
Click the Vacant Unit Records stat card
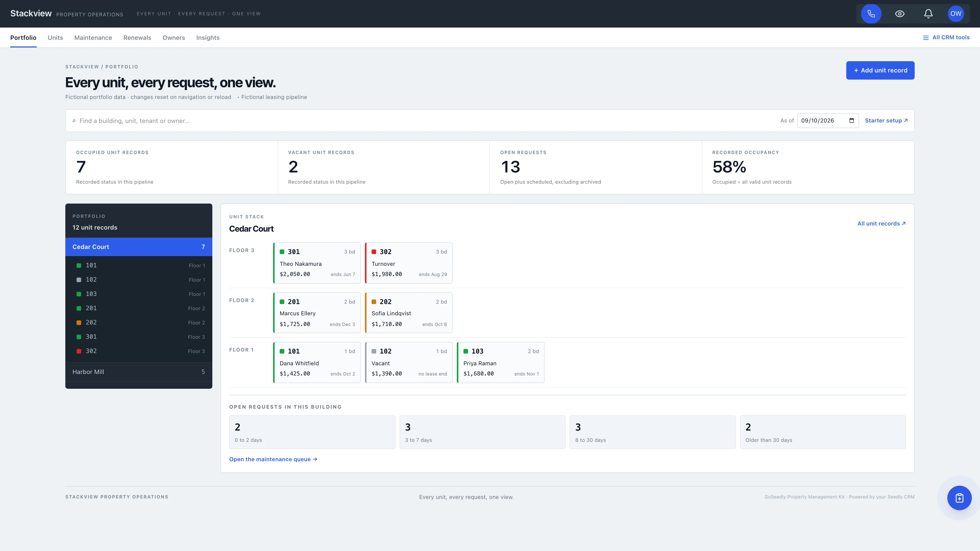pos(384,167)
